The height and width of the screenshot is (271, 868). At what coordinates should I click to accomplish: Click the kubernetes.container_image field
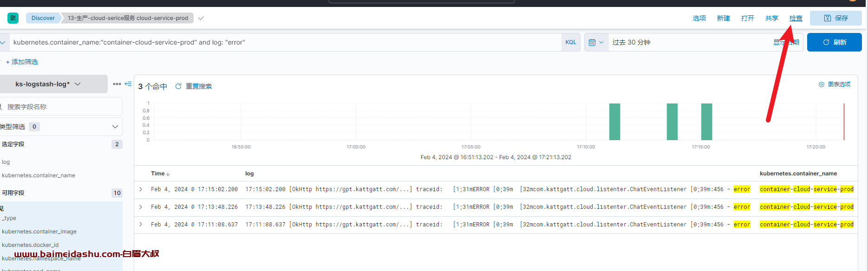click(x=39, y=232)
